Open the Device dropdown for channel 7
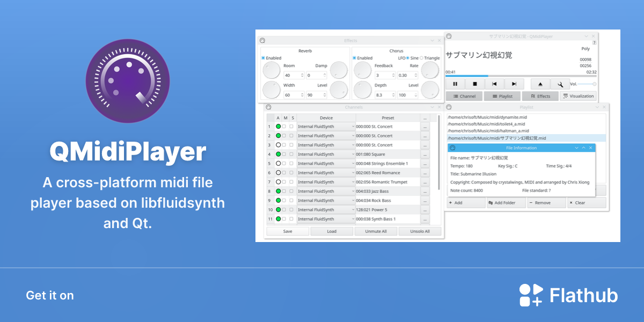 click(x=326, y=182)
